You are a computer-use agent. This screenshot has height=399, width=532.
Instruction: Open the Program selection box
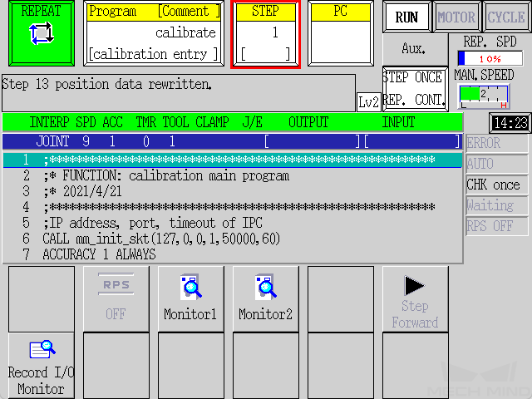pyautogui.click(x=154, y=33)
